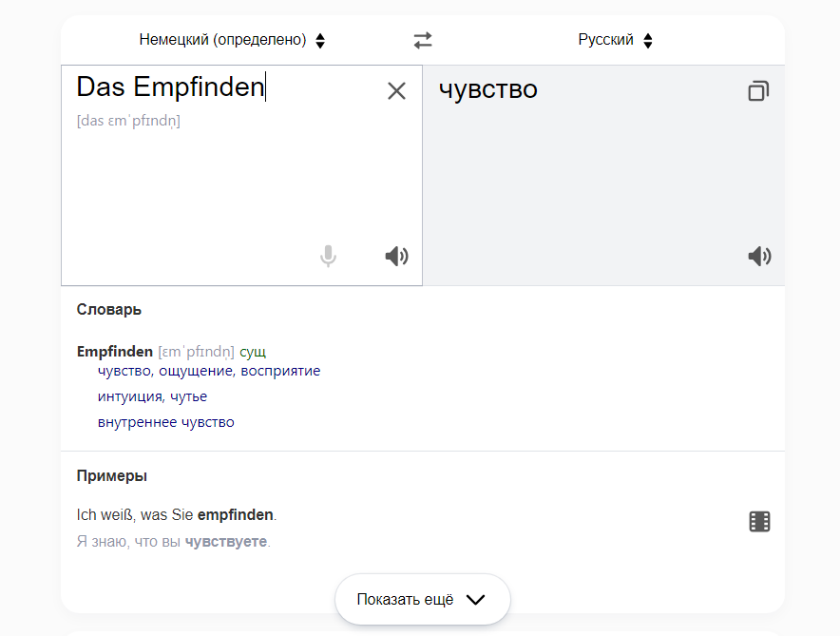Copy the Russian translation
Viewport: 840px width, 636px height.
tap(757, 91)
